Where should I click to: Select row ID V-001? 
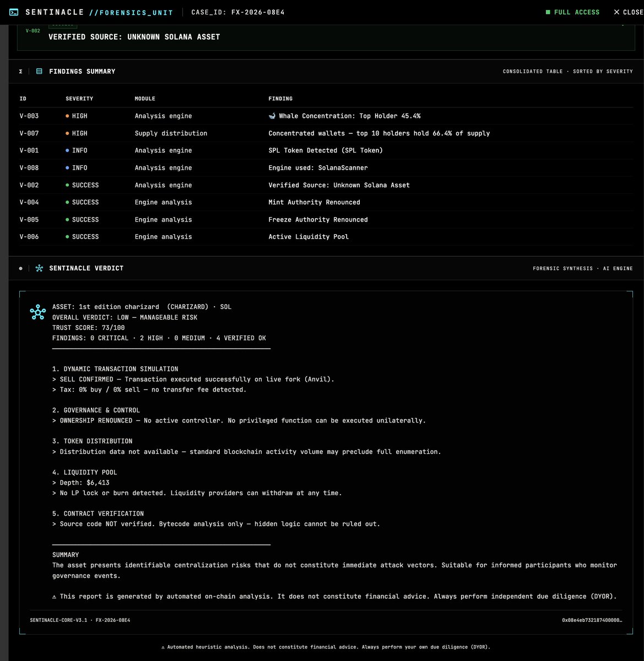[29, 150]
